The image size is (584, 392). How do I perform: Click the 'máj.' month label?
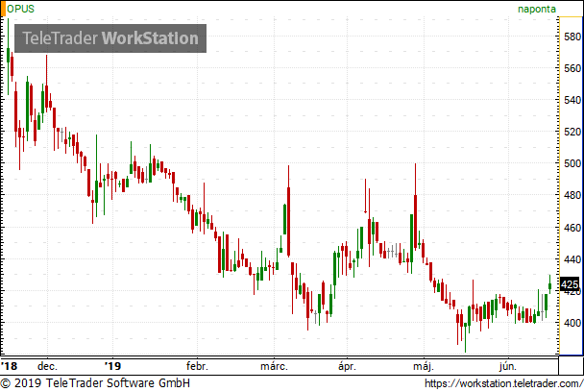424,366
